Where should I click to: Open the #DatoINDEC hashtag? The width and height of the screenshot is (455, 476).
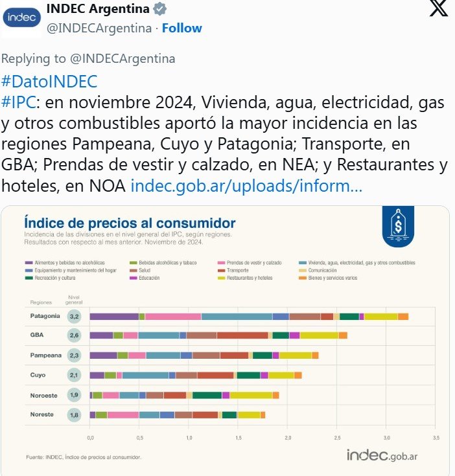pyautogui.click(x=50, y=82)
